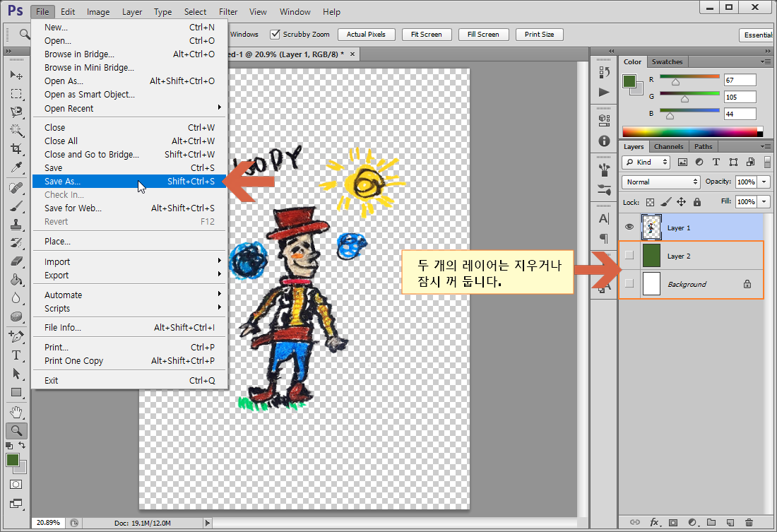Expand Automate submenu
This screenshot has height=532, width=777.
tap(129, 295)
